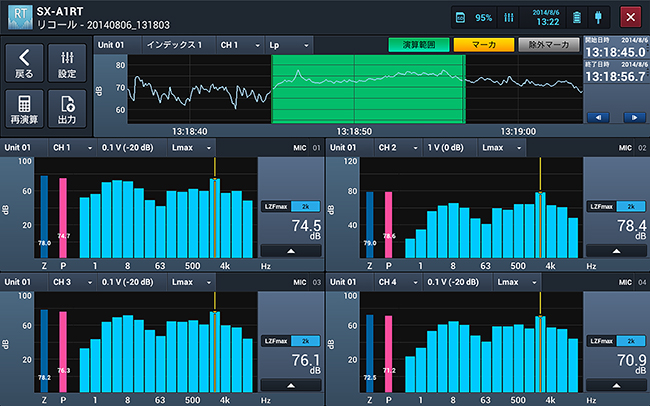Select the 0.1 V (-20 dB) range in CH 1 panel
This screenshot has width=650, height=406.
point(132,148)
